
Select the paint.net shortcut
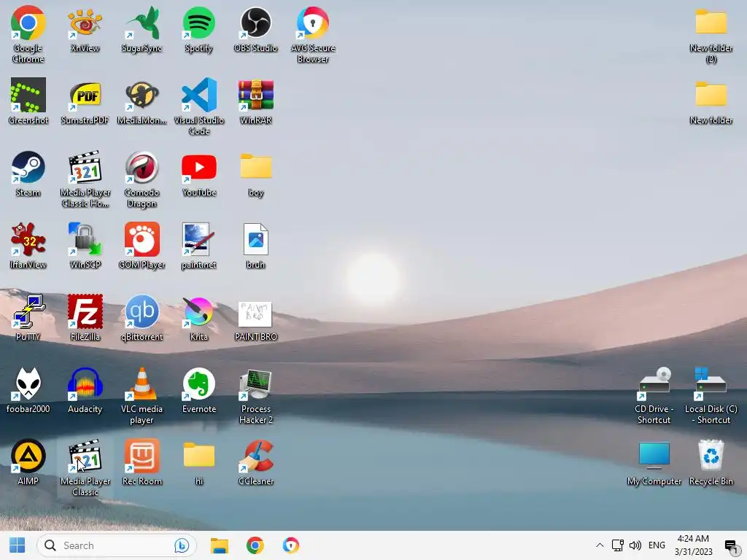click(199, 239)
